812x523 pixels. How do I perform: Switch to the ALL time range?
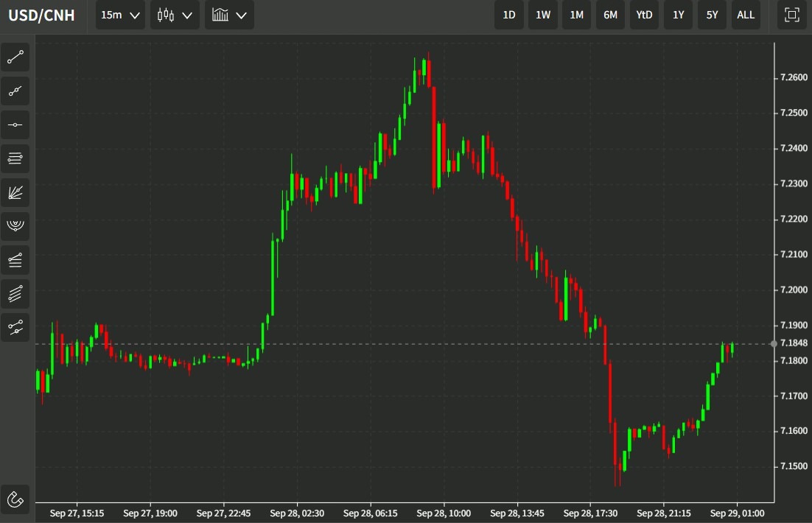746,14
